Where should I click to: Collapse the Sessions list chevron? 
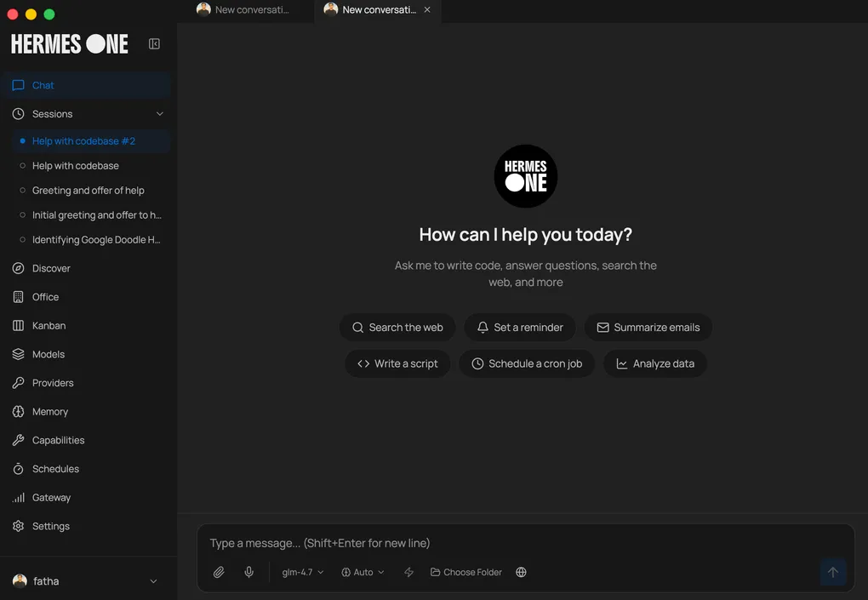pyautogui.click(x=159, y=113)
